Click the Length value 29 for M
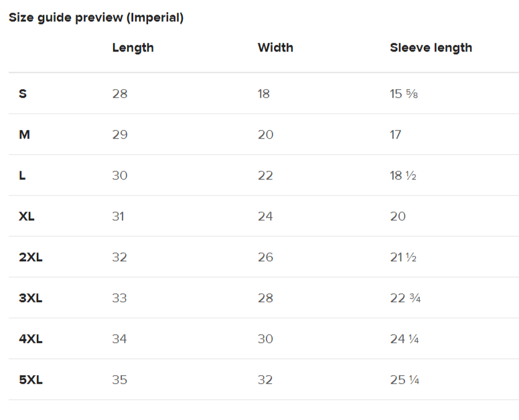519x420 pixels. click(x=119, y=135)
